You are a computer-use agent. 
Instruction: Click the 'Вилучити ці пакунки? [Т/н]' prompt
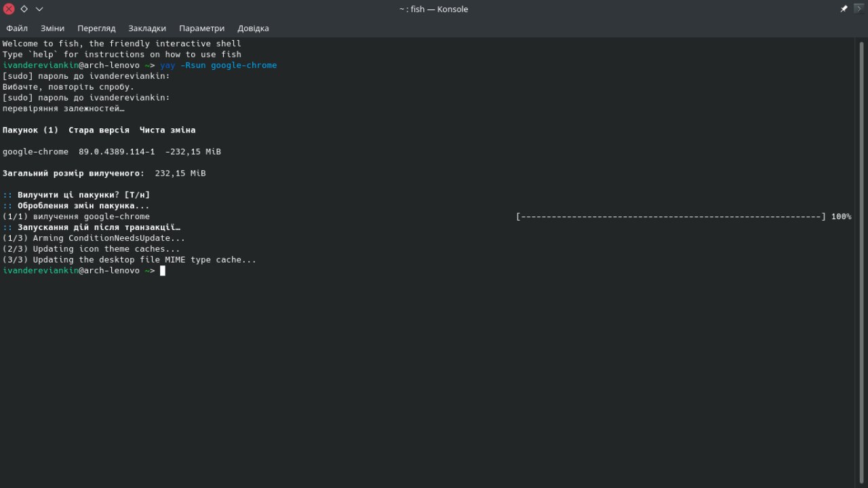[84, 195]
